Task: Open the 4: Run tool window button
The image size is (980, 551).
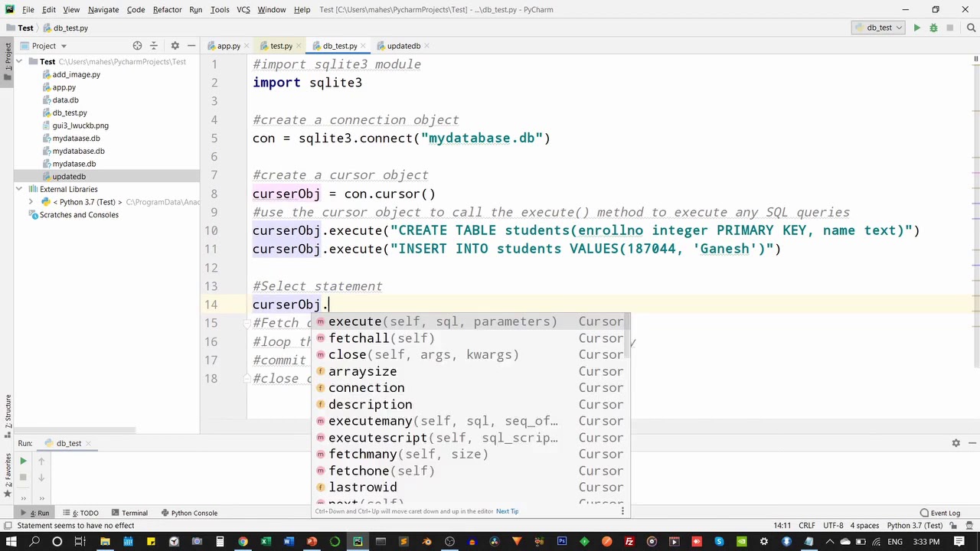Action: coord(35,513)
